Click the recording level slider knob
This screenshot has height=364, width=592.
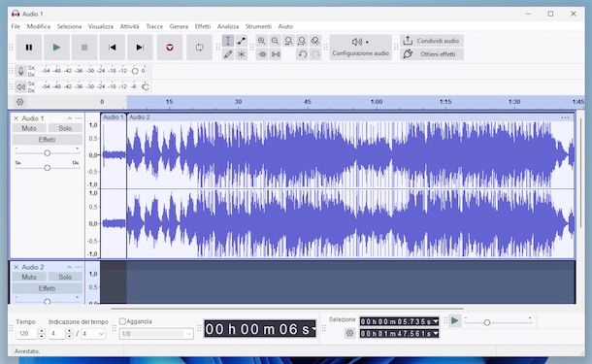click(x=135, y=71)
